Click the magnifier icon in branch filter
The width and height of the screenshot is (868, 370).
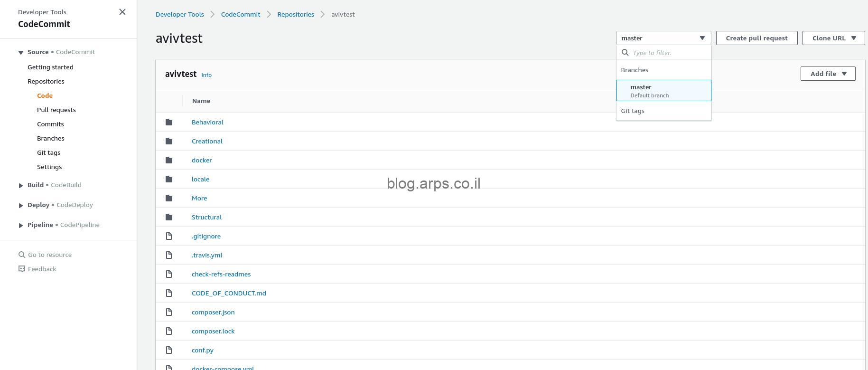[625, 52]
